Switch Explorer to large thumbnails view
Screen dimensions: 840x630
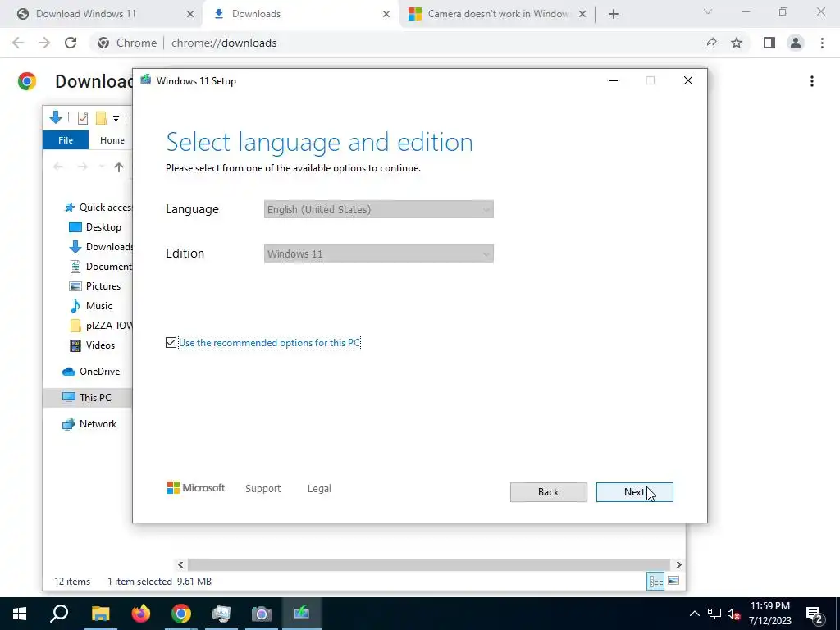[x=673, y=581]
